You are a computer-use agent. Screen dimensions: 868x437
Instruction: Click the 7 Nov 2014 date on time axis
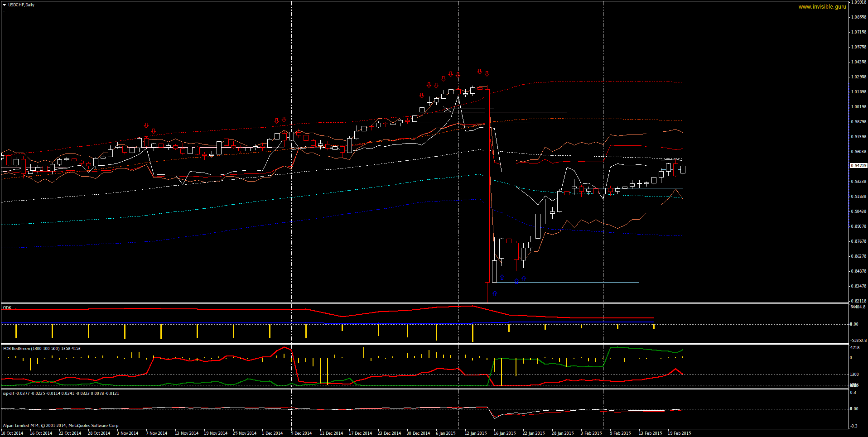click(157, 433)
